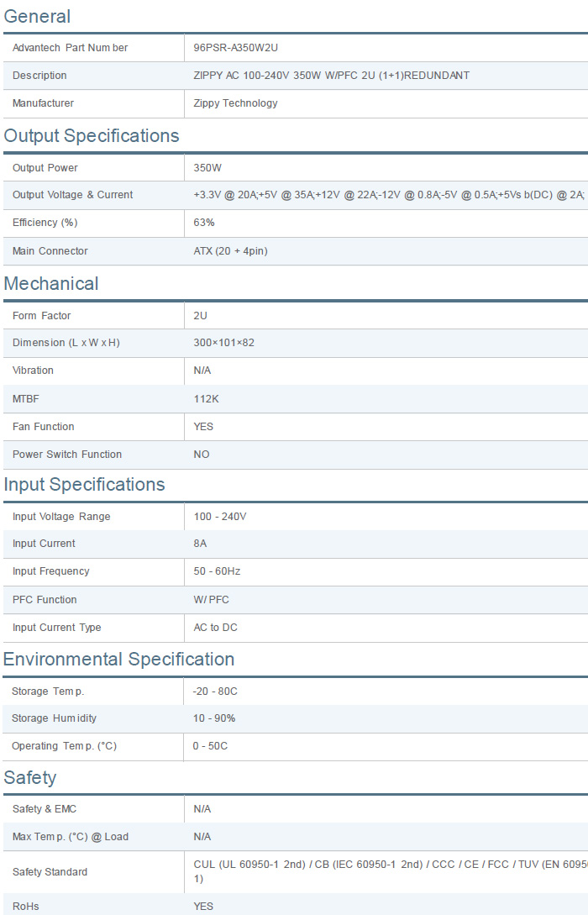
Task: Click the Output Voltage & Current label
Action: point(72,195)
